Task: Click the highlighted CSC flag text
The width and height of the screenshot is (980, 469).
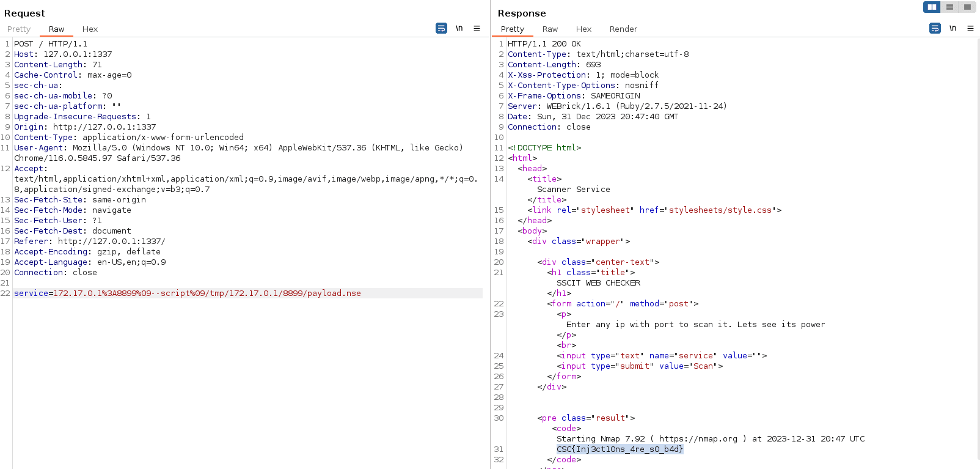Action: 620,449
